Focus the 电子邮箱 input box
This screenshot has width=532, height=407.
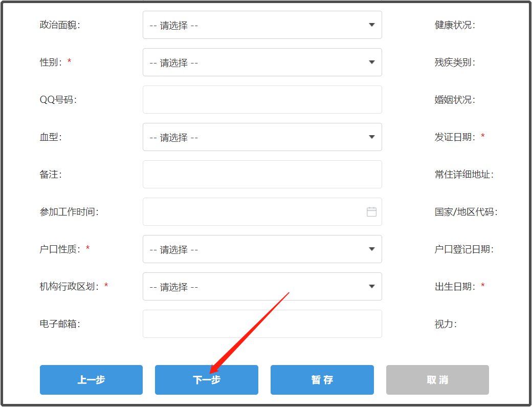click(x=262, y=324)
